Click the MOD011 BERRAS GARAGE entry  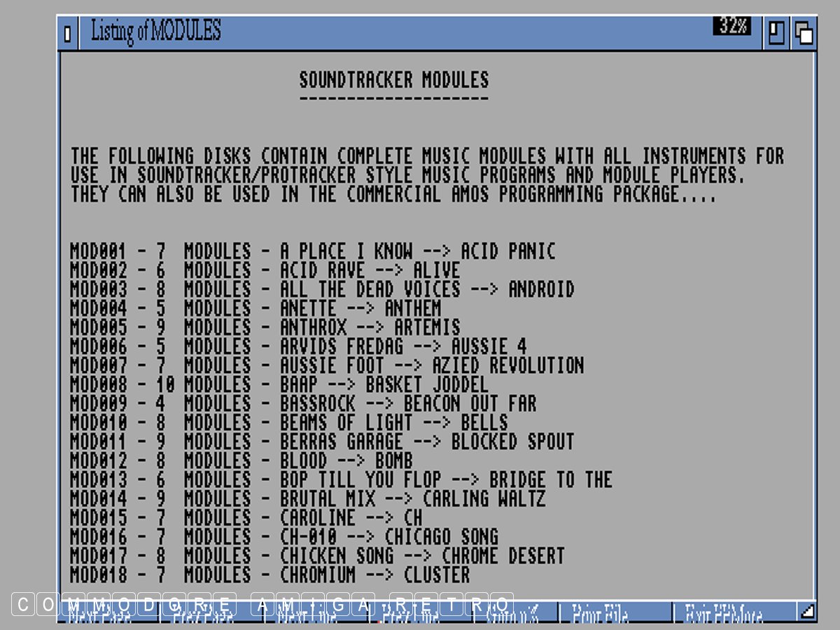pyautogui.click(x=322, y=442)
